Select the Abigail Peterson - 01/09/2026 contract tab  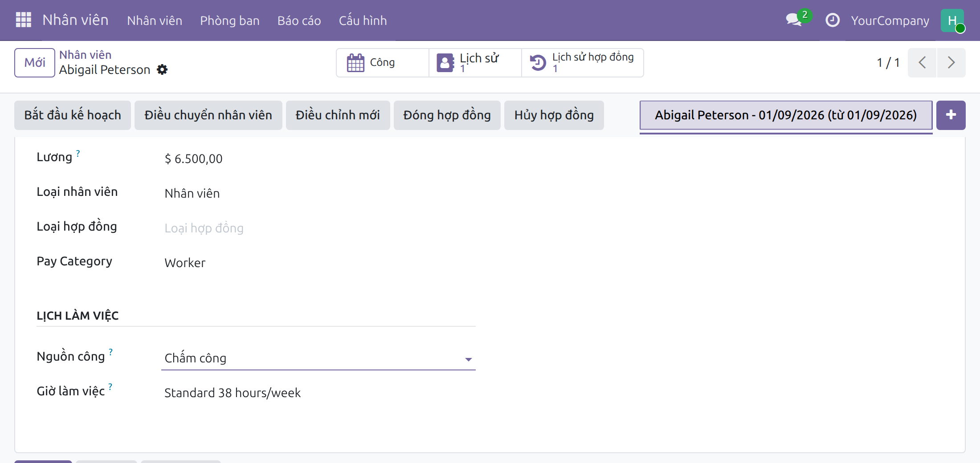[x=786, y=115]
